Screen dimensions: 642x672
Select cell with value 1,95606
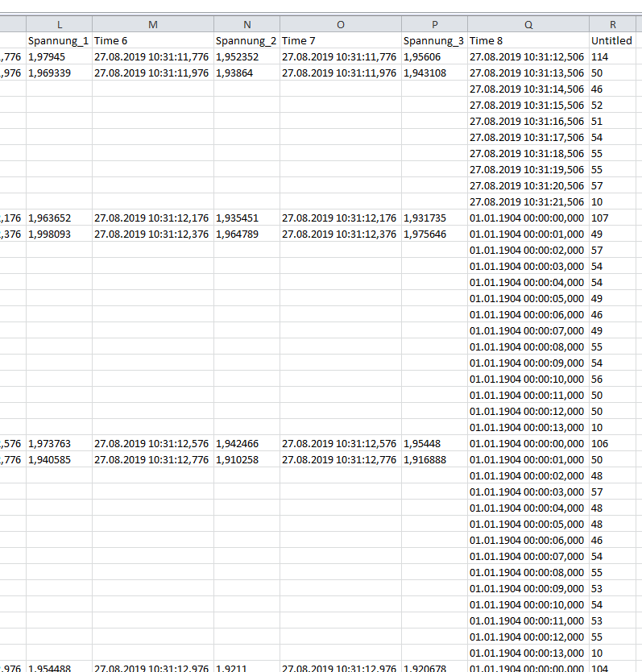click(x=434, y=56)
